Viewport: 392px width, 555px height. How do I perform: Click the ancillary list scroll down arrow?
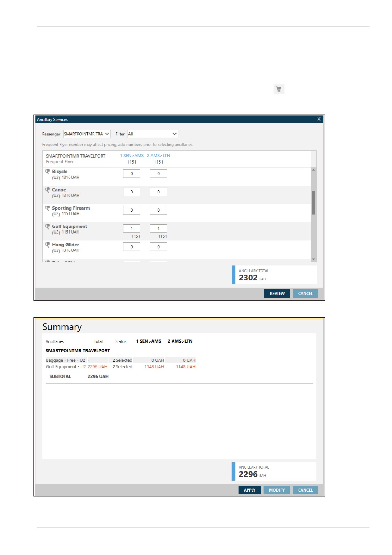coord(314,259)
